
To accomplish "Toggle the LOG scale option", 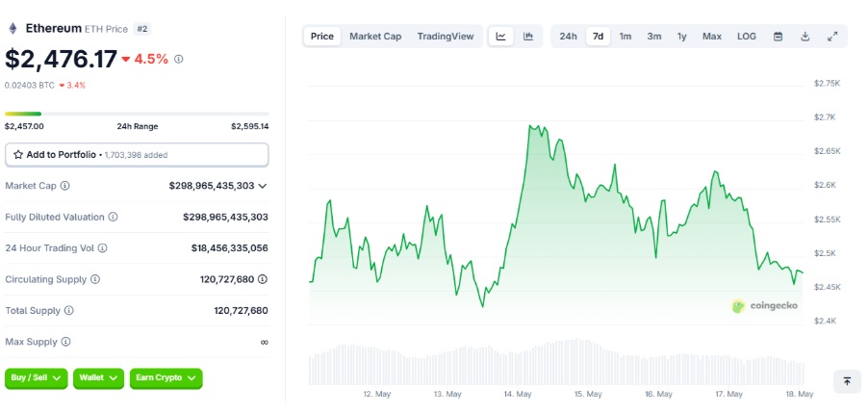I will click(x=747, y=37).
